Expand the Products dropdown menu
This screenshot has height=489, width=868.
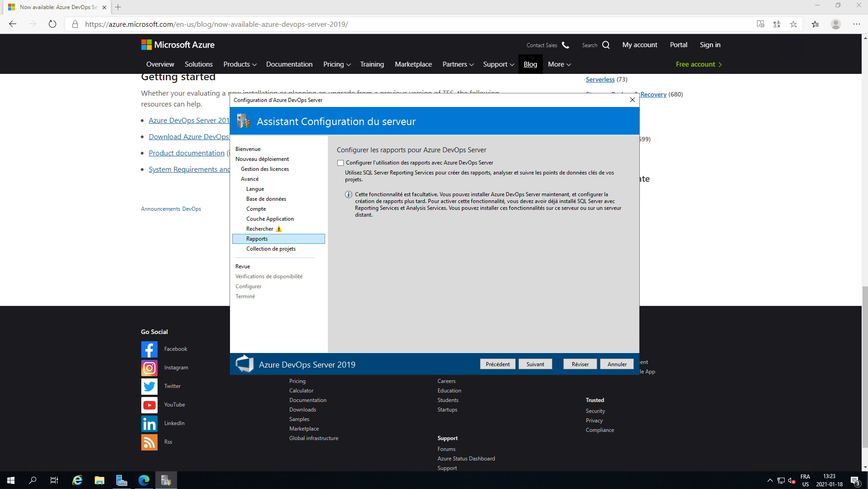pos(240,64)
